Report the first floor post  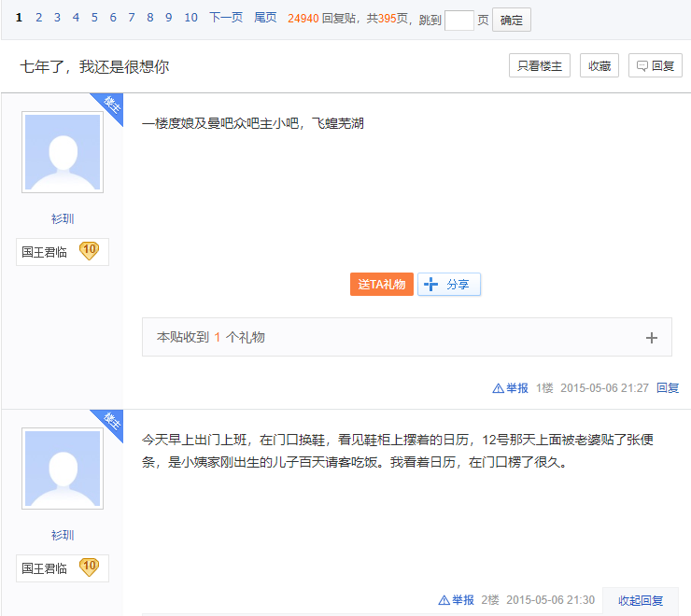click(510, 387)
